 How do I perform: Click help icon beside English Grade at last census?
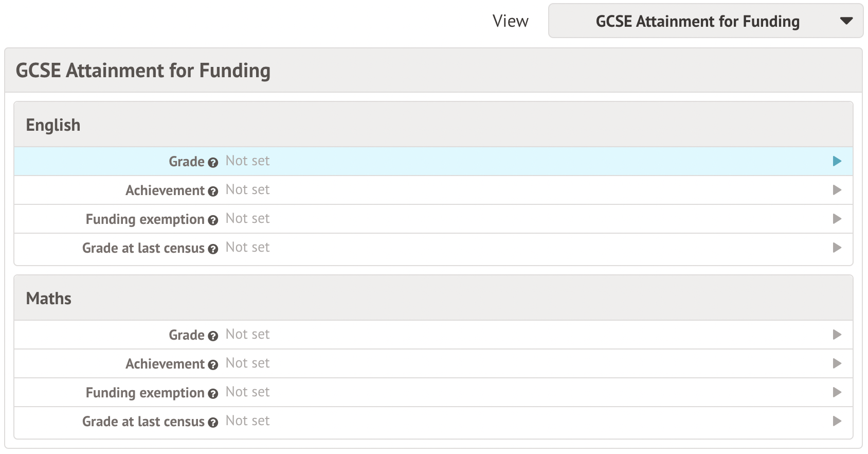click(x=213, y=249)
